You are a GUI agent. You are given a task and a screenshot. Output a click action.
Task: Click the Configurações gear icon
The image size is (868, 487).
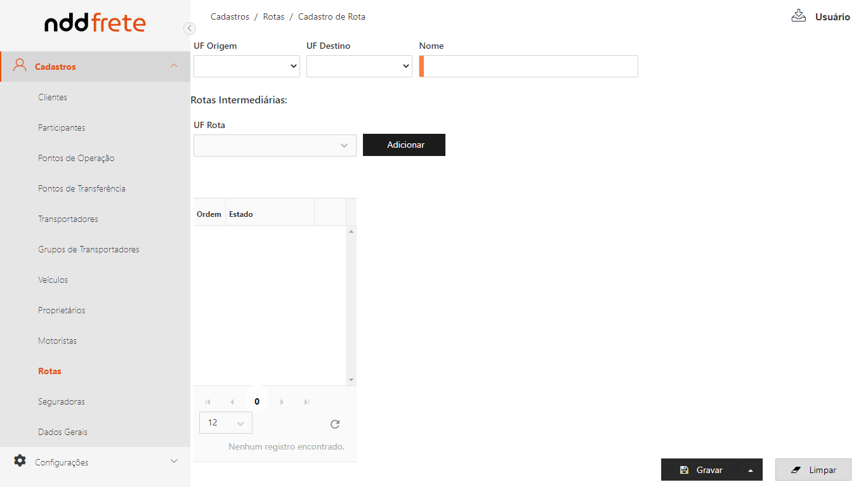[x=20, y=461]
